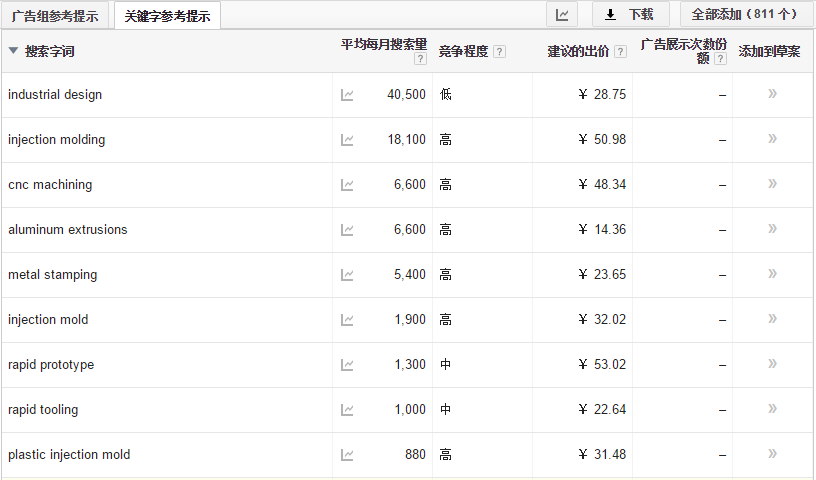Click search volume value 5,400
This screenshot has height=480, width=816.
click(x=410, y=274)
